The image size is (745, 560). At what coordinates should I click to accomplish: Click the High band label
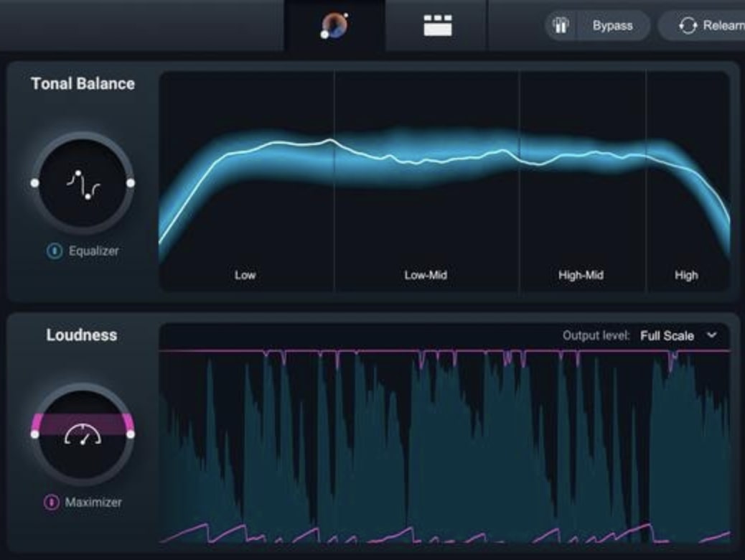click(686, 275)
